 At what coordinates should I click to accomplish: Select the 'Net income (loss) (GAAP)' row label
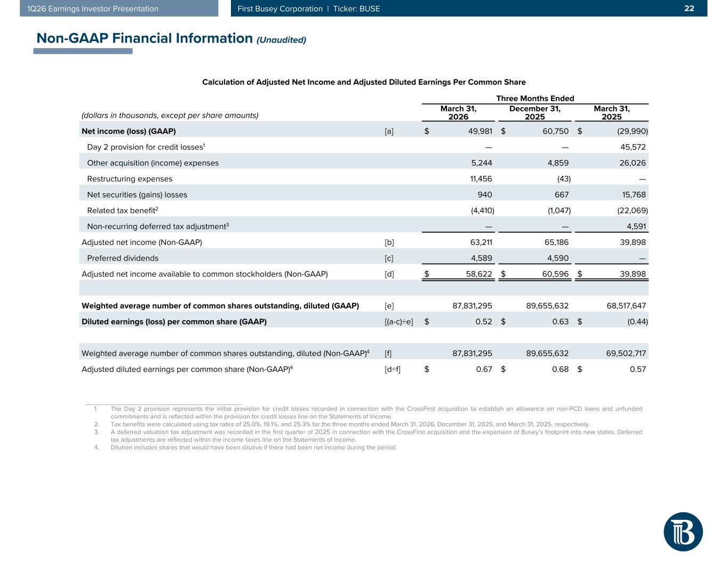(129, 131)
